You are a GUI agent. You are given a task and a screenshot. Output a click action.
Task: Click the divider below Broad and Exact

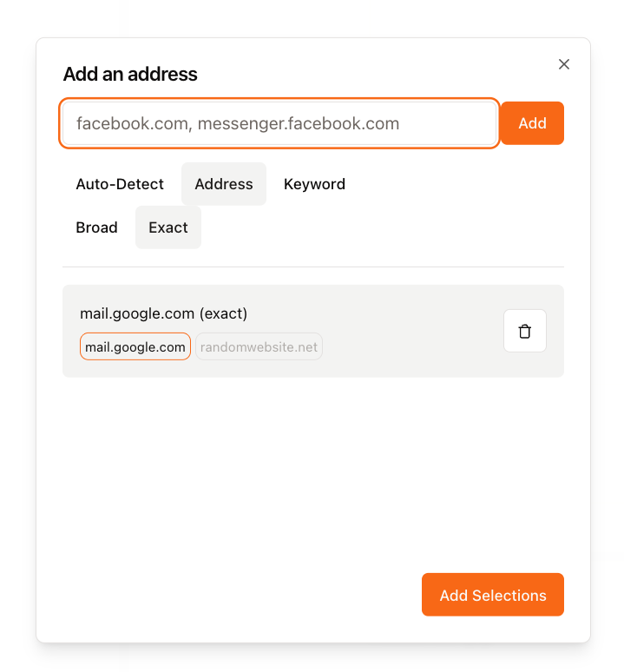point(312,267)
